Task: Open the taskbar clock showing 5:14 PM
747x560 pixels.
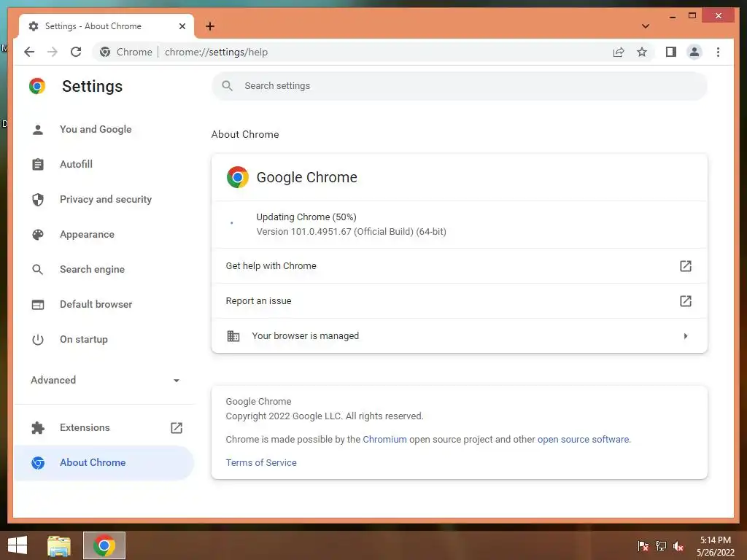Action: coord(716,546)
